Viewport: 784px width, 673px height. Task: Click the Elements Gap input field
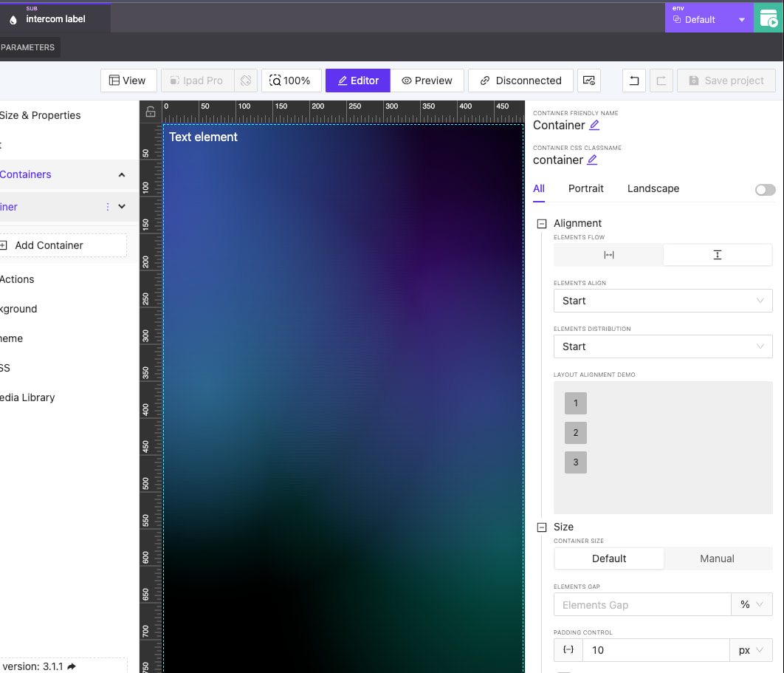tap(642, 605)
